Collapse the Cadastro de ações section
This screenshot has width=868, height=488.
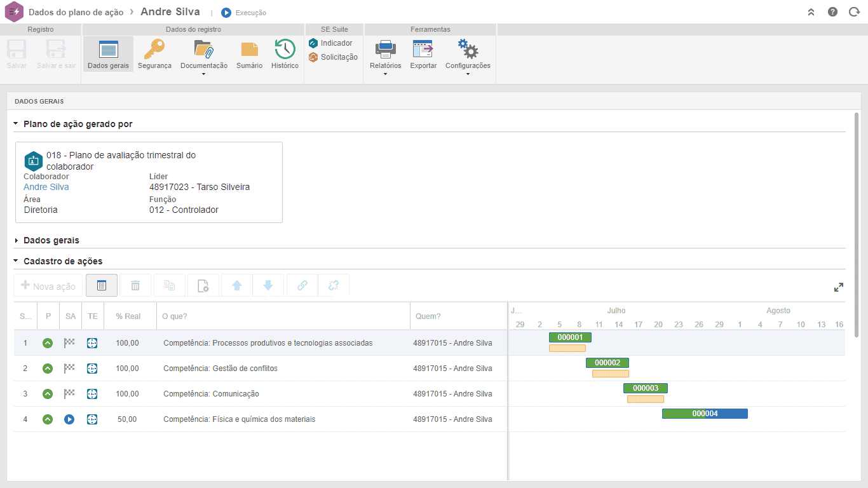coord(63,261)
